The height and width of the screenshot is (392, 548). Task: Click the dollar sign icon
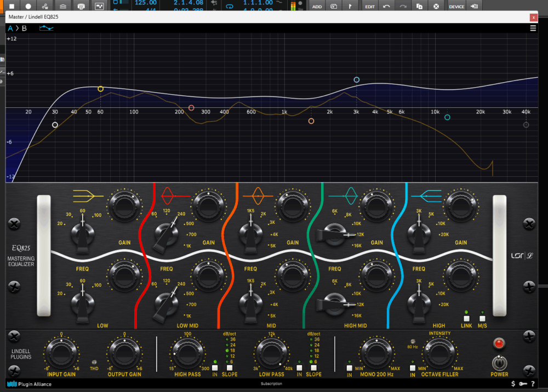[513, 384]
